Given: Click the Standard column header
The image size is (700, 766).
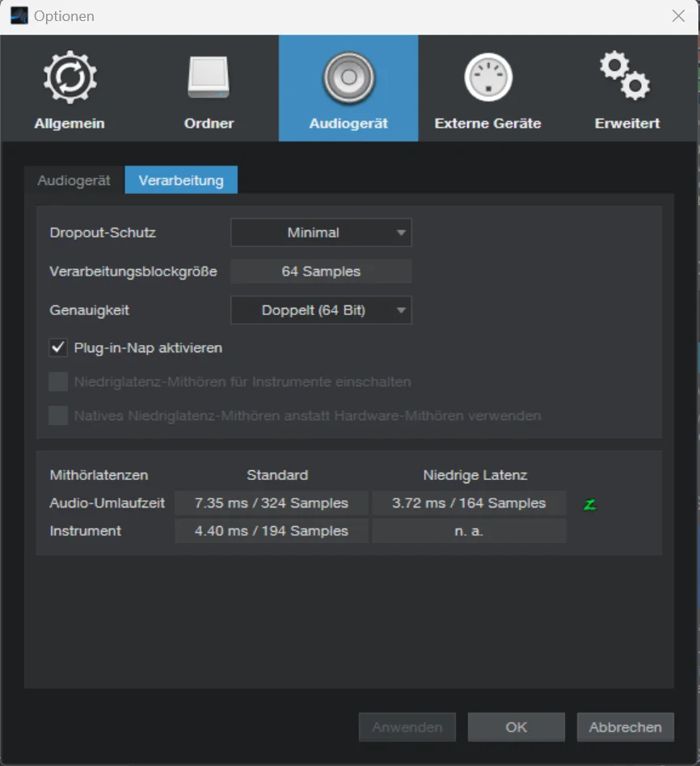Looking at the screenshot, I should click(x=277, y=475).
